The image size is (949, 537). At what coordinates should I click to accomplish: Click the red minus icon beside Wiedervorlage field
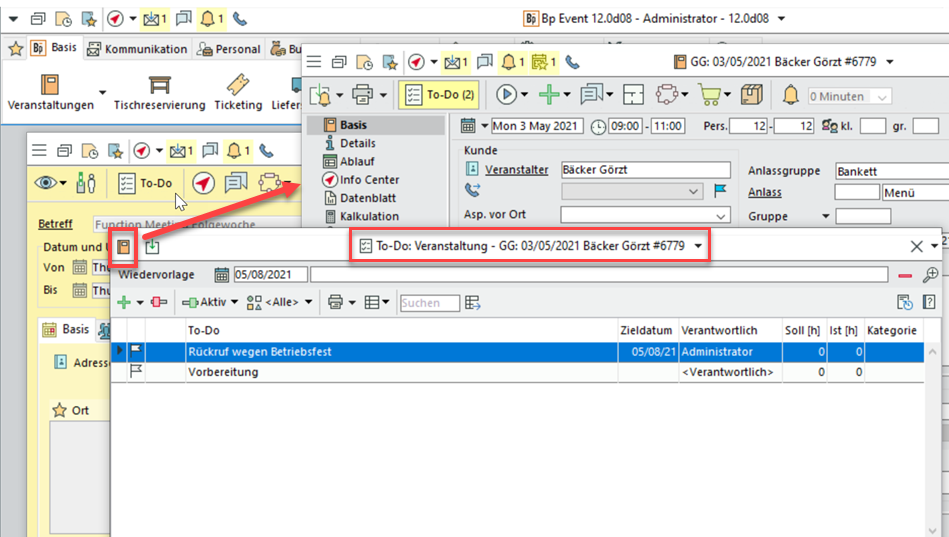[x=905, y=275]
